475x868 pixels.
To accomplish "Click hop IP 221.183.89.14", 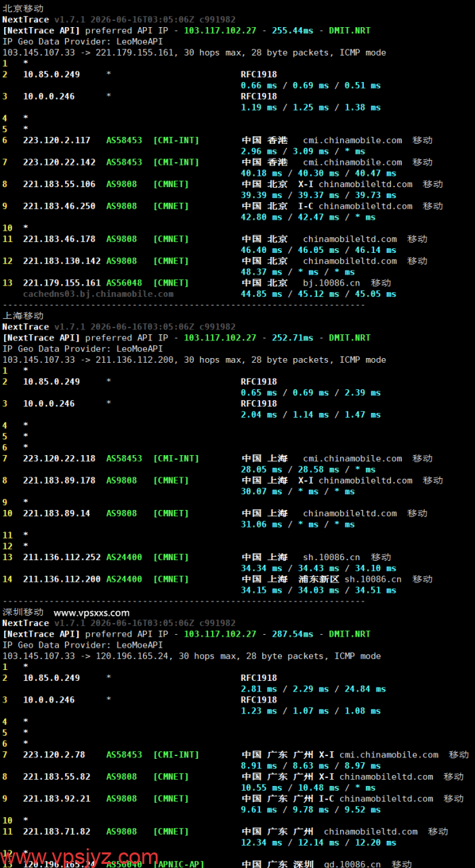I will (57, 513).
